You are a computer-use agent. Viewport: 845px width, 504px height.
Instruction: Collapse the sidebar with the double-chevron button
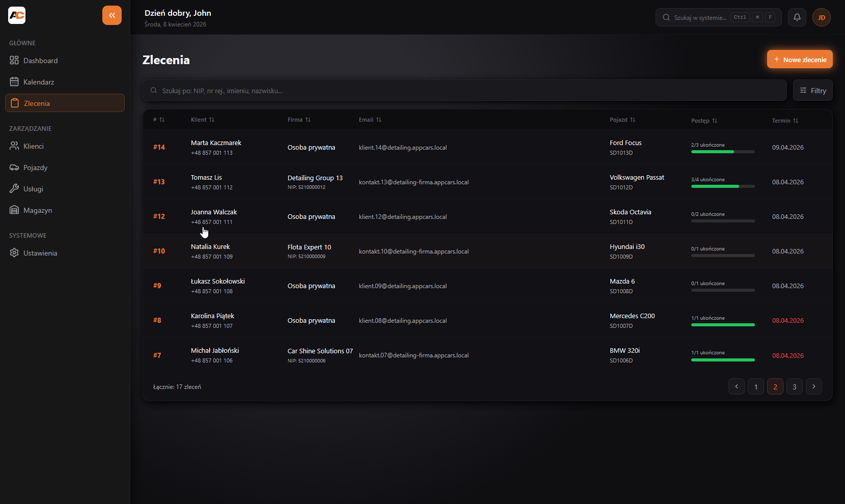click(x=112, y=15)
